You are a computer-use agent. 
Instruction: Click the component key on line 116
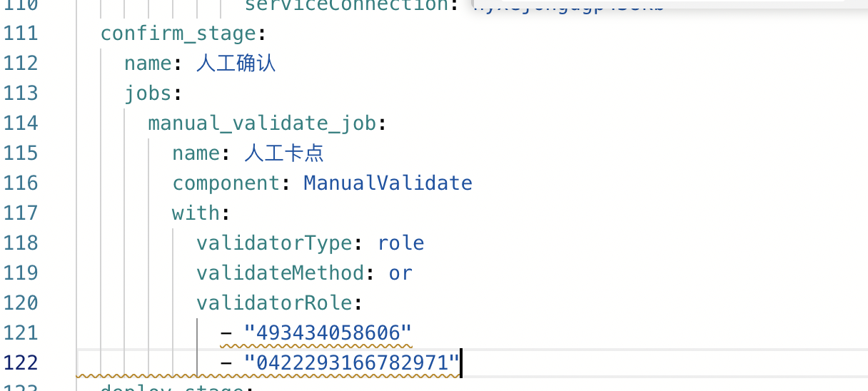226,183
